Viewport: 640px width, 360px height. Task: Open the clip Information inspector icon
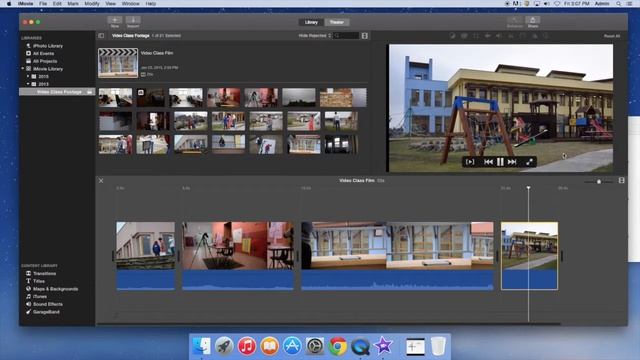coord(545,36)
